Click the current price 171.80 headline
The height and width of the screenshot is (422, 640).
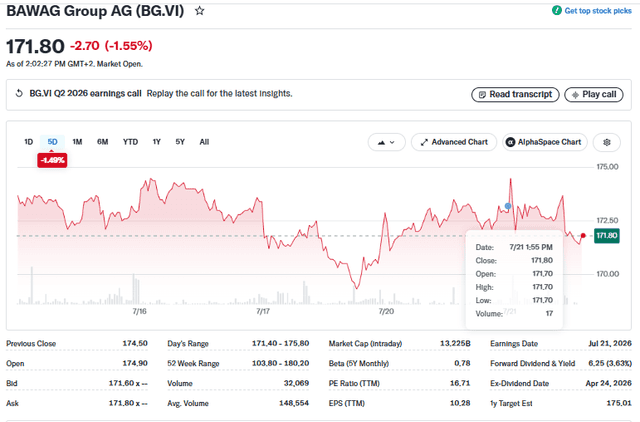coord(35,46)
